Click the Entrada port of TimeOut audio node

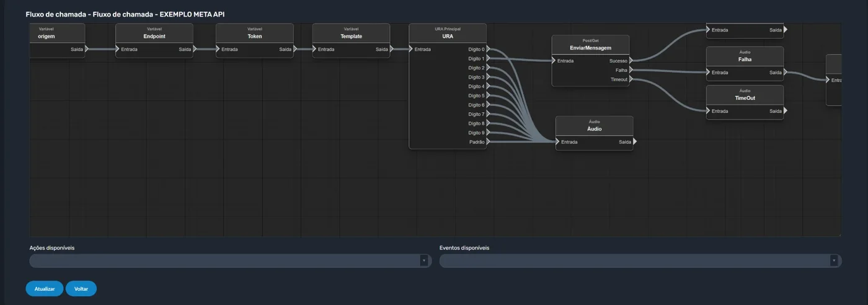click(709, 111)
